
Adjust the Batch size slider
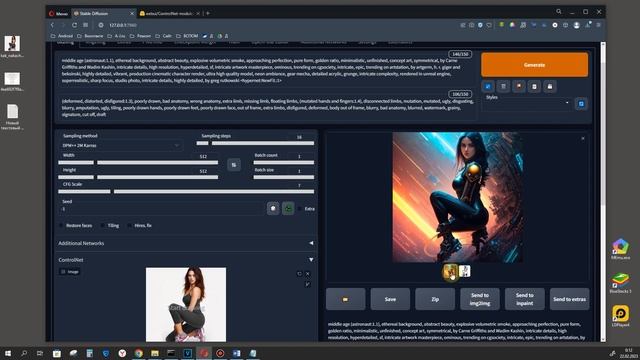[284, 177]
